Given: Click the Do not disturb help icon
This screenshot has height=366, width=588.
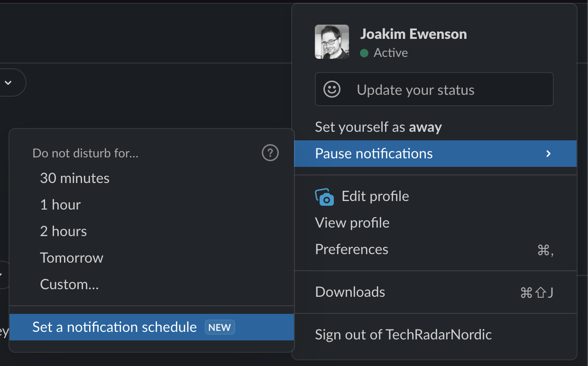Looking at the screenshot, I should 270,153.
